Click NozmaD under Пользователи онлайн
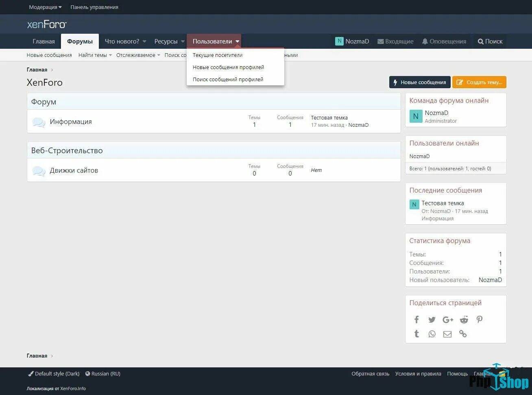 click(x=419, y=156)
